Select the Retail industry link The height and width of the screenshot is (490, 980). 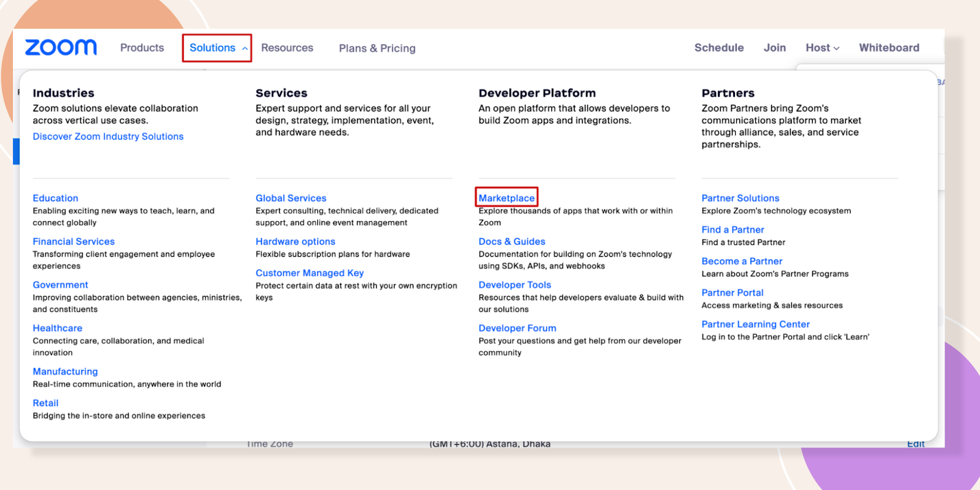[x=46, y=403]
